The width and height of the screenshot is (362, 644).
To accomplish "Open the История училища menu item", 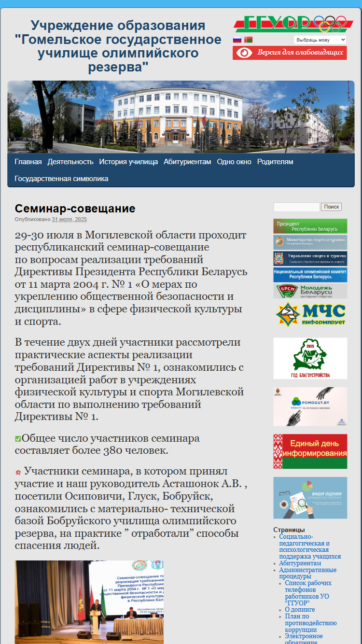I will [128, 162].
